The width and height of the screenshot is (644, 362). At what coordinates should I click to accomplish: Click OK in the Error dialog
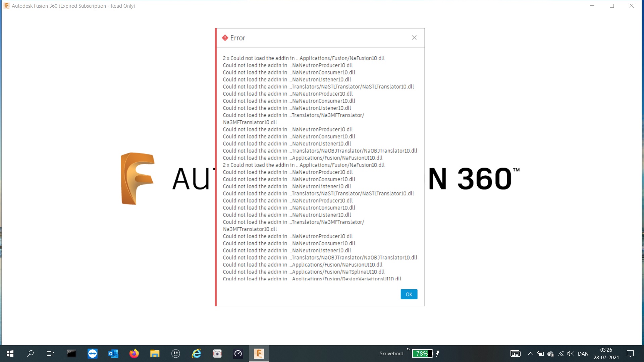(x=409, y=294)
